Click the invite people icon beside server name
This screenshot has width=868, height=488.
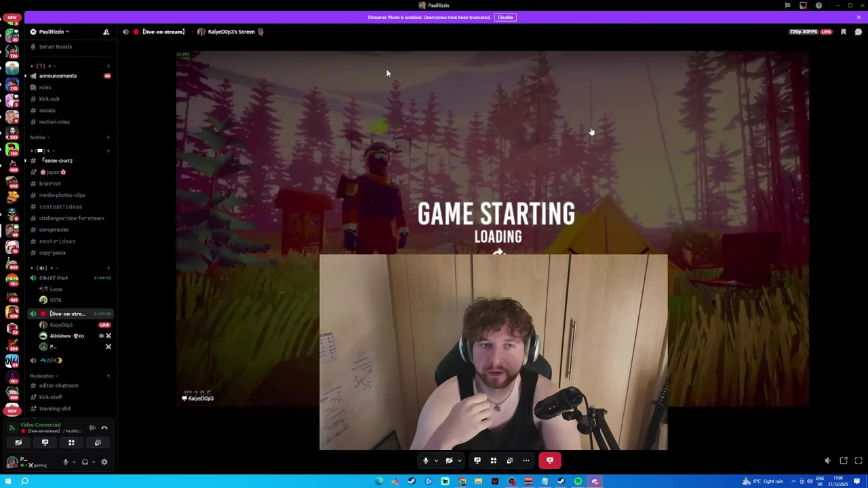pos(106,32)
